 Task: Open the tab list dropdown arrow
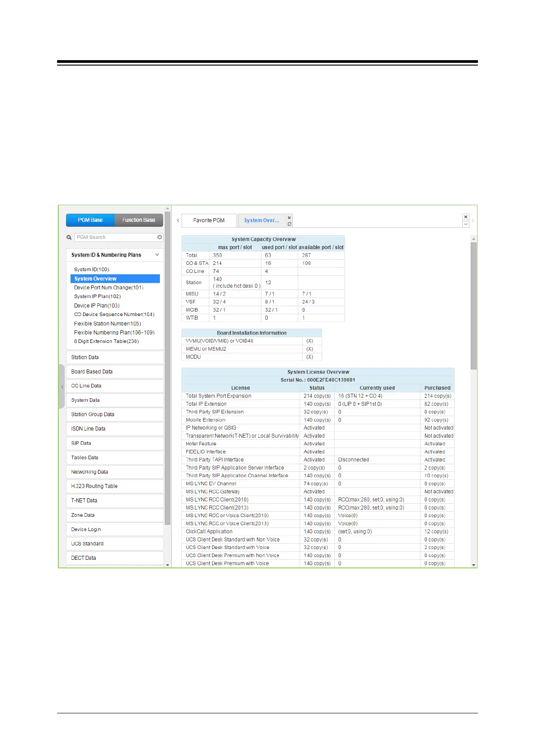click(466, 224)
